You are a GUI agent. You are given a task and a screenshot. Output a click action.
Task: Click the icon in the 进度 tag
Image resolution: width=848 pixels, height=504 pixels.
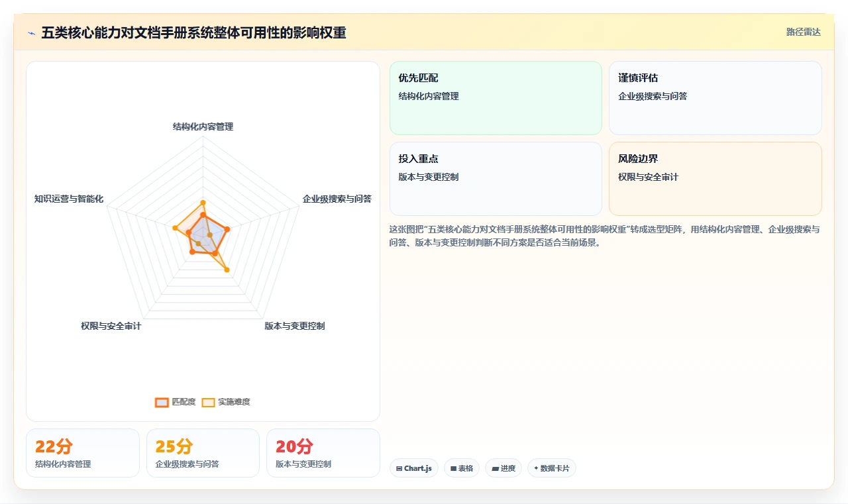pos(495,468)
